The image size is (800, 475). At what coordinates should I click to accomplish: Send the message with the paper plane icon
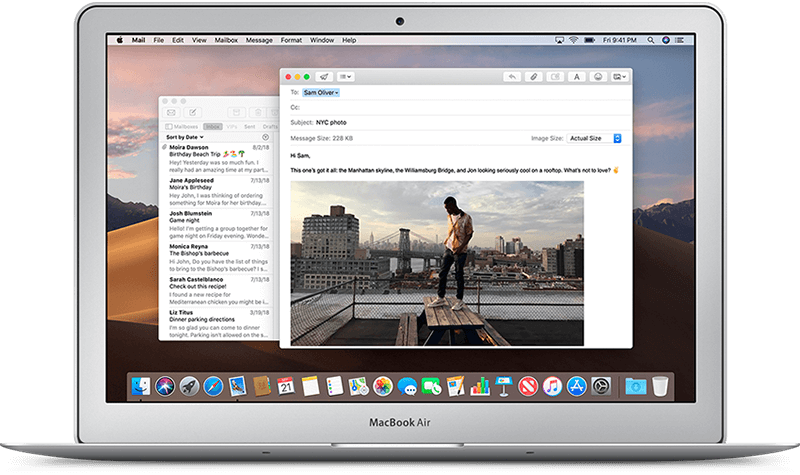(x=325, y=76)
